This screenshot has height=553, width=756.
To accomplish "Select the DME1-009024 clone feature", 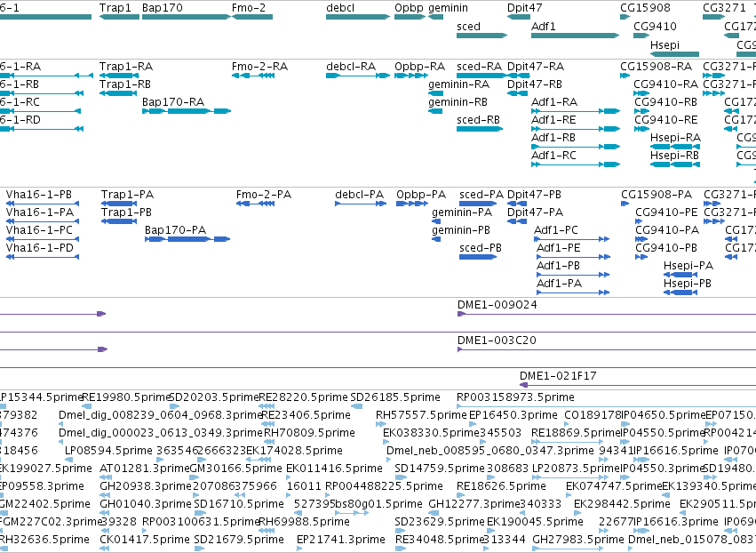I will coord(607,314).
